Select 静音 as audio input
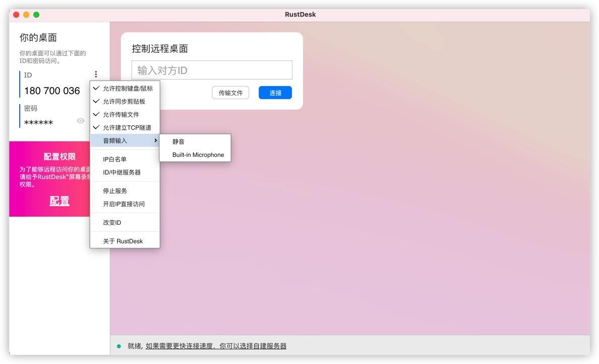The image size is (599, 364). (x=179, y=141)
